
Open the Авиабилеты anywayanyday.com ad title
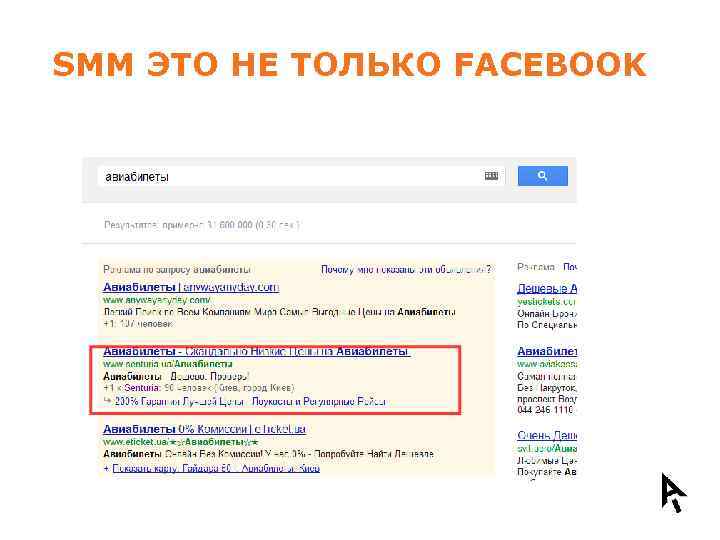191,287
